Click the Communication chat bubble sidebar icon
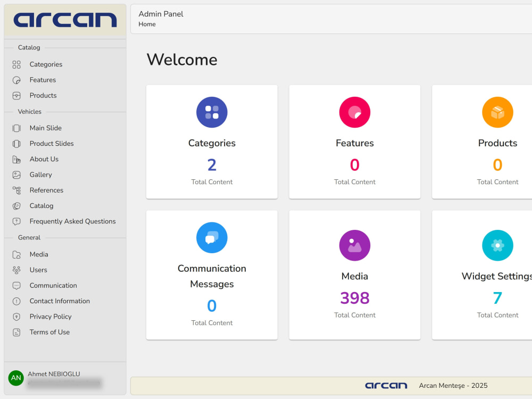 [x=16, y=286]
